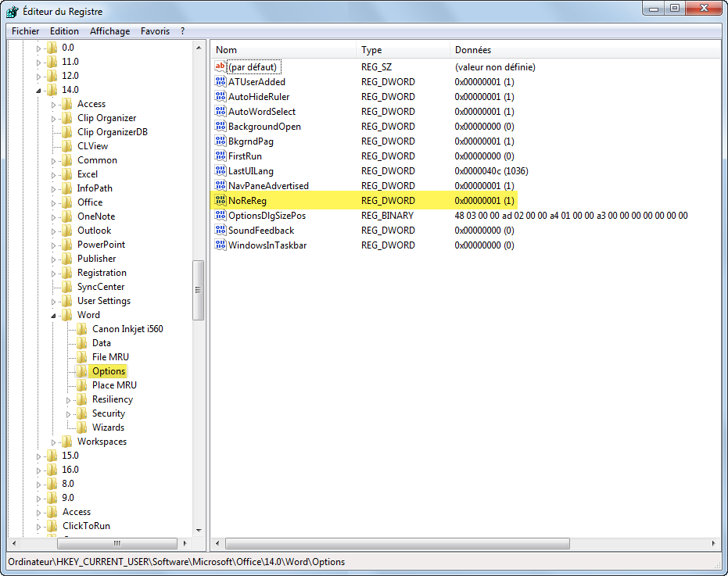The width and height of the screenshot is (728, 576).
Task: Select the Wizards subkey
Action: point(108,428)
